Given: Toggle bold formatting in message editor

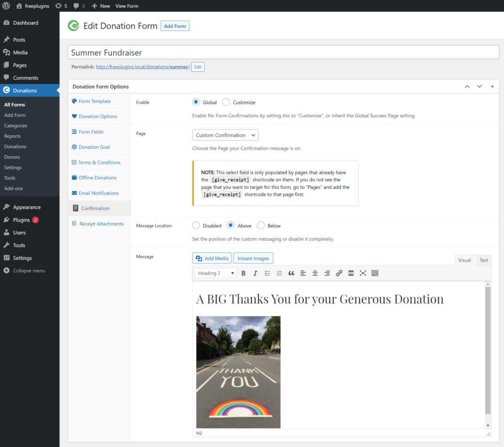Looking at the screenshot, I should coord(243,273).
